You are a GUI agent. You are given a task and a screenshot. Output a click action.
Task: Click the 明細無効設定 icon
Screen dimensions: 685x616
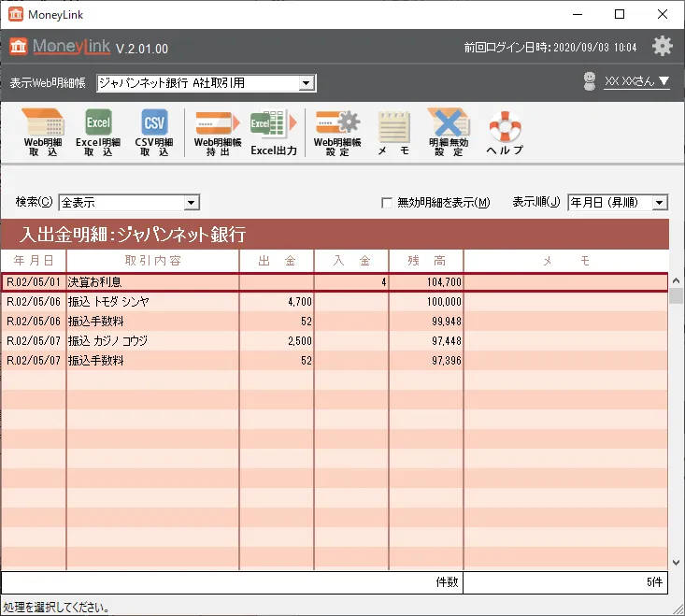(448, 132)
